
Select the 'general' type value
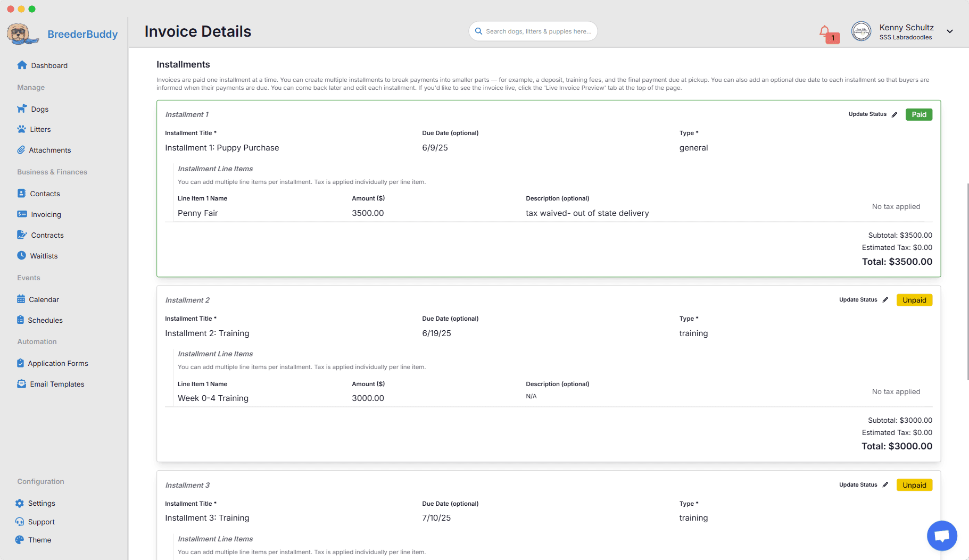pos(693,148)
